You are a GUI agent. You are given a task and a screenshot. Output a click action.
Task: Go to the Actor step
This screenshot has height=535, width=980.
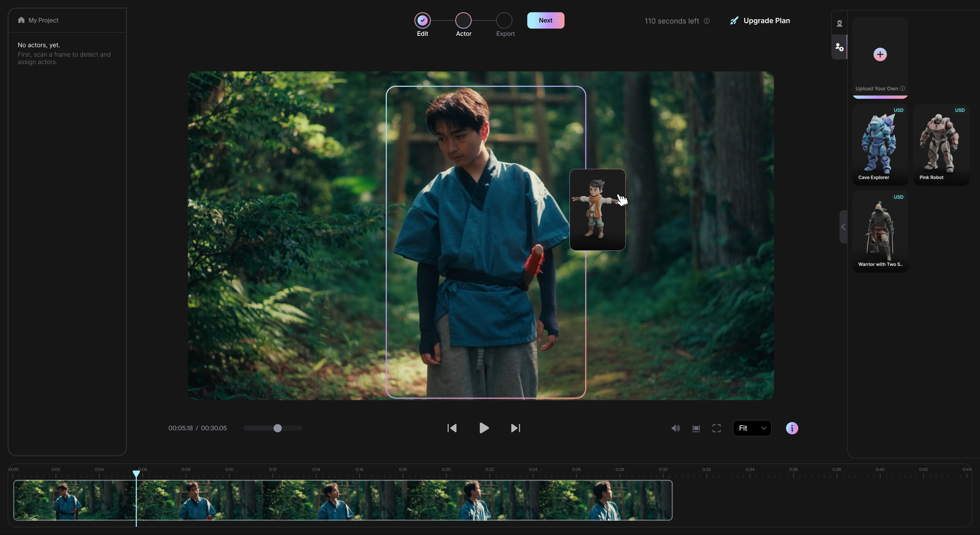(x=463, y=20)
